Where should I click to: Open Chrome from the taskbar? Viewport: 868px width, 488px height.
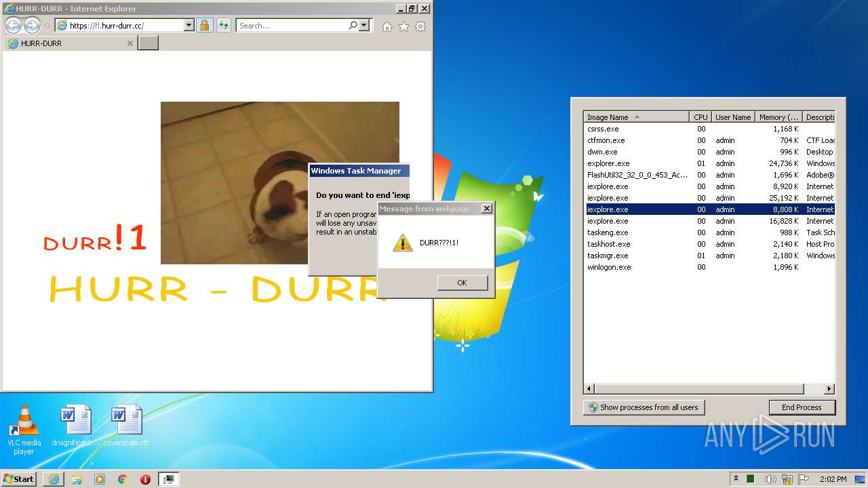pyautogui.click(x=122, y=479)
